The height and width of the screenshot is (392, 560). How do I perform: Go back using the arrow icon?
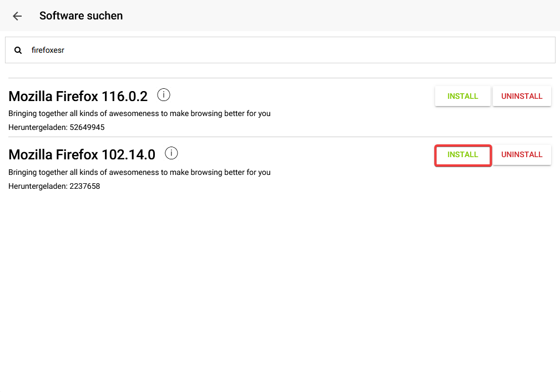(x=17, y=16)
